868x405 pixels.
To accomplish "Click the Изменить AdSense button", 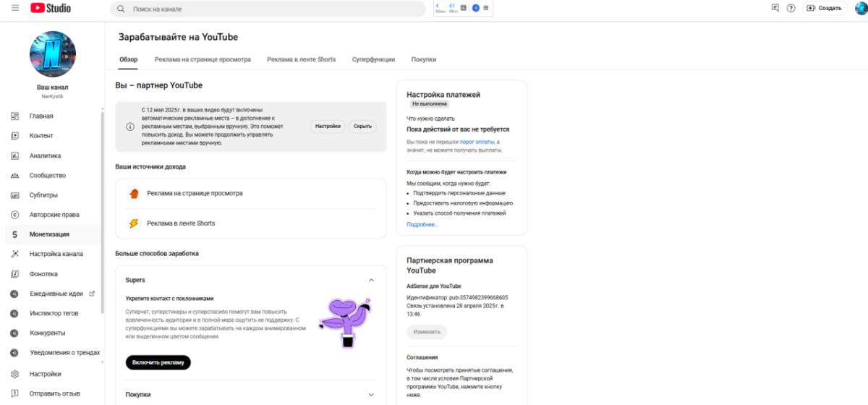I will pyautogui.click(x=427, y=332).
